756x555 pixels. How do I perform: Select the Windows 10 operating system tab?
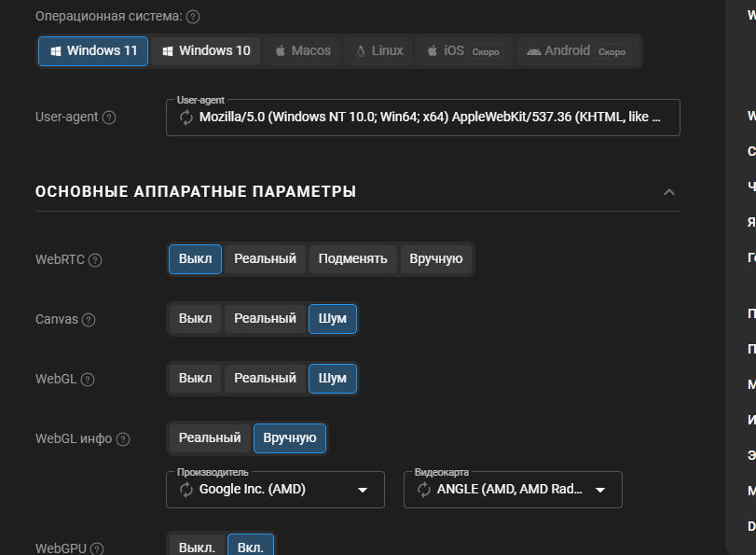click(x=206, y=50)
